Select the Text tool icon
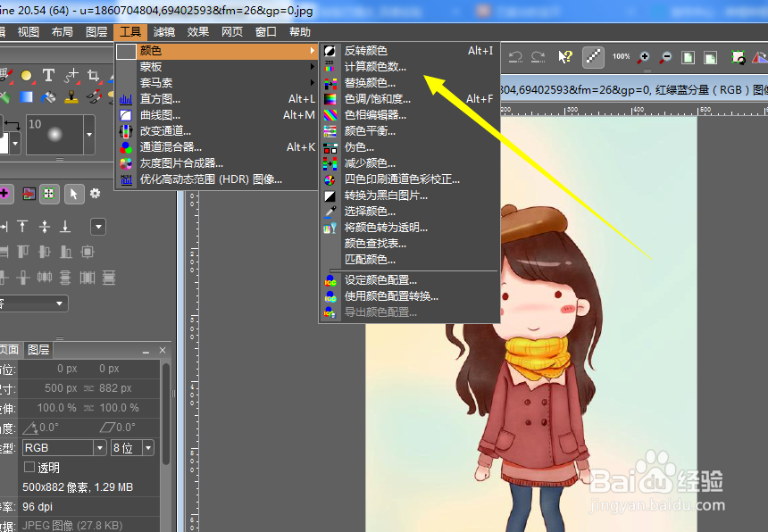This screenshot has height=532, width=768. [48, 75]
